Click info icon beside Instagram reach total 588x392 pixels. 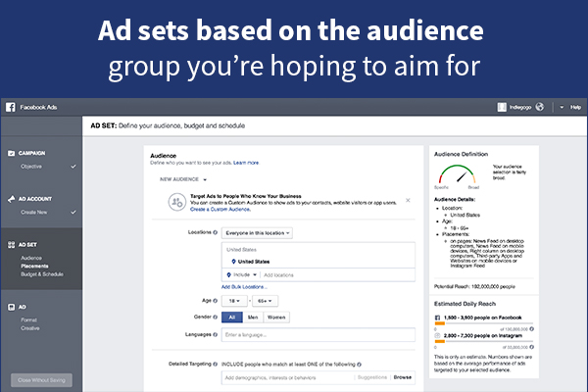(531, 347)
